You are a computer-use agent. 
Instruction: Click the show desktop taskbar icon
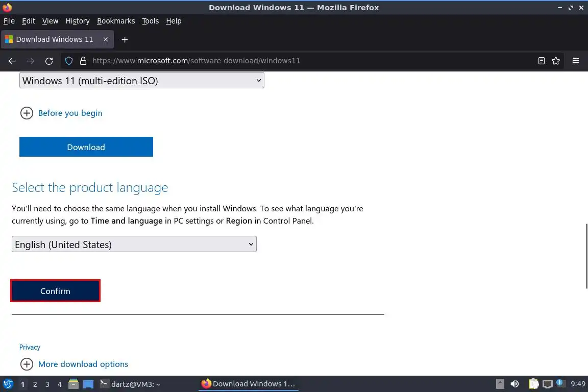tap(88, 384)
